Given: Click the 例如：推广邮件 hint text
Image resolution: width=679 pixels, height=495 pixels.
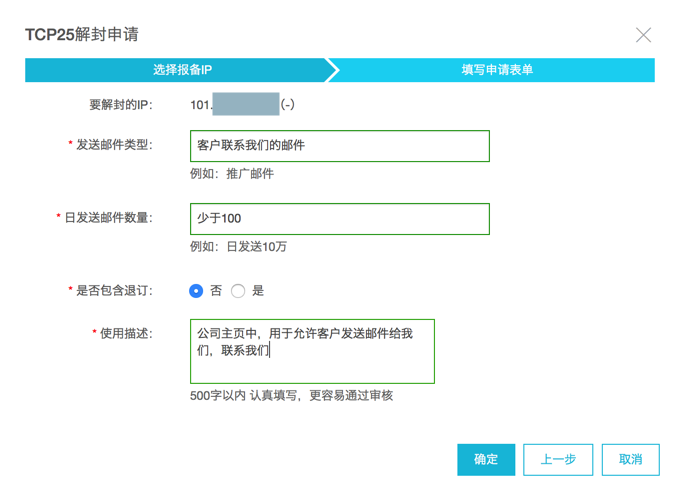Looking at the screenshot, I should (232, 174).
